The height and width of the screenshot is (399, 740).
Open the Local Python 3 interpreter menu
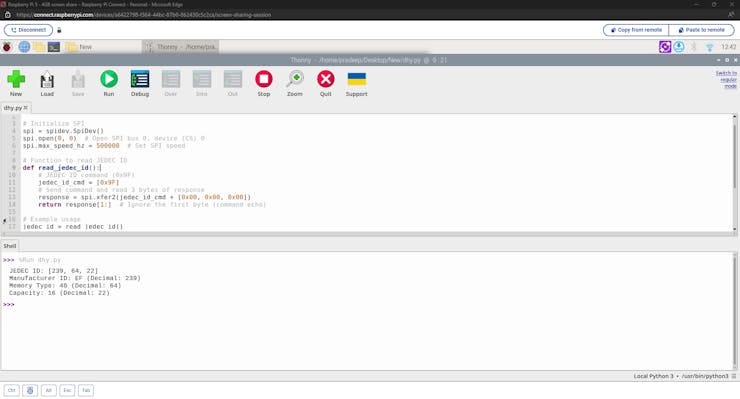pyautogui.click(x=684, y=376)
